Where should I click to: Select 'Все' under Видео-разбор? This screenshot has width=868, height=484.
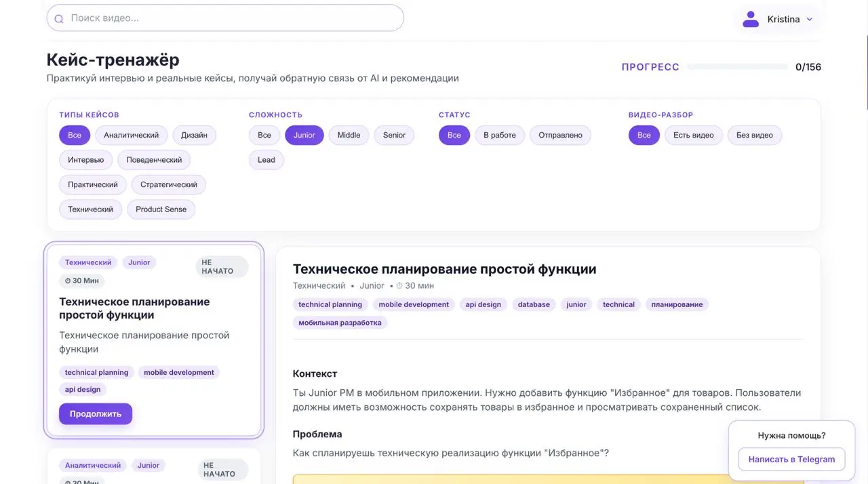tap(644, 135)
